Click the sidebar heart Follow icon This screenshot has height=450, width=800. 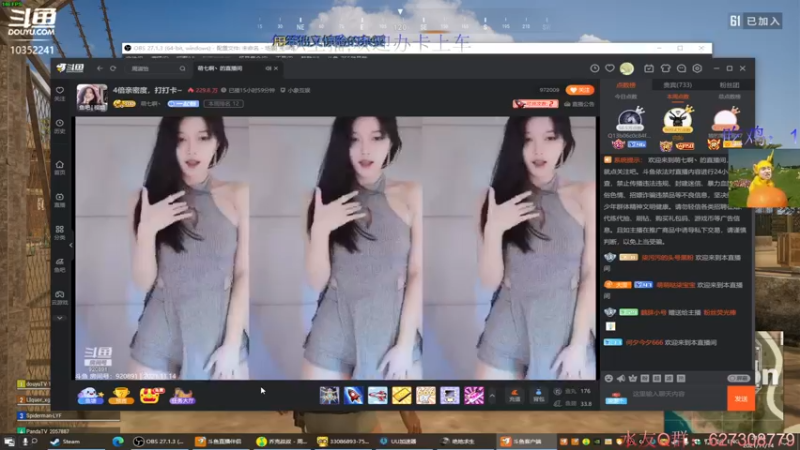point(60,93)
